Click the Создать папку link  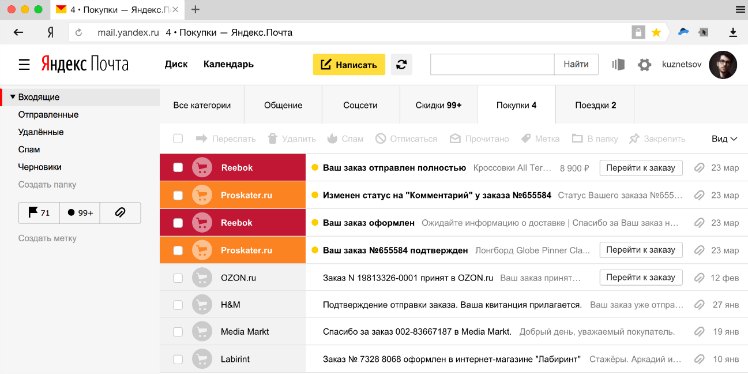[x=47, y=185]
